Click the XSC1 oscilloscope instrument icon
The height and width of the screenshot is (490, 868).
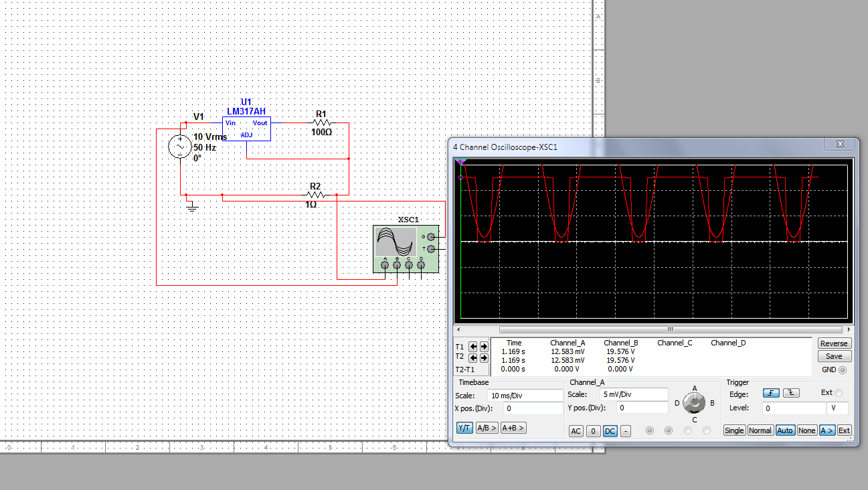pyautogui.click(x=405, y=248)
